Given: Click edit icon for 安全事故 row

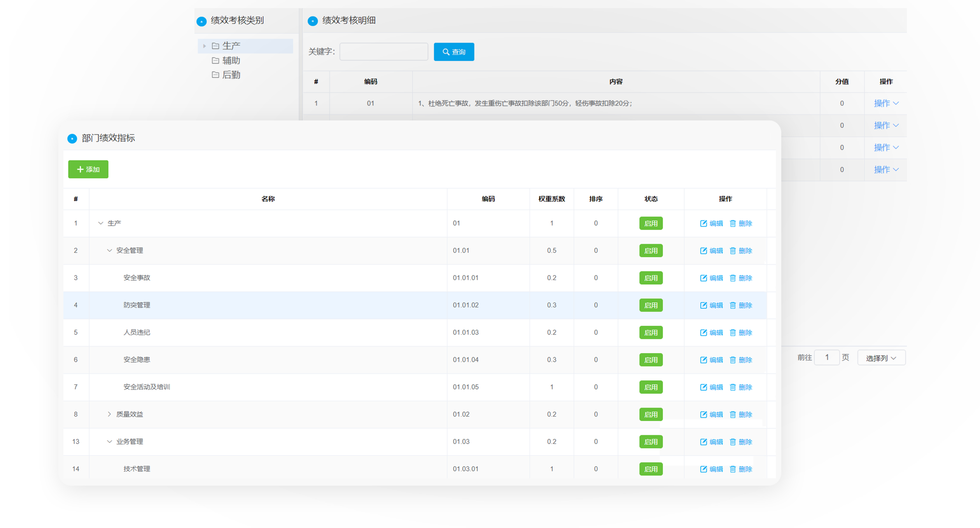Looking at the screenshot, I should tap(703, 278).
